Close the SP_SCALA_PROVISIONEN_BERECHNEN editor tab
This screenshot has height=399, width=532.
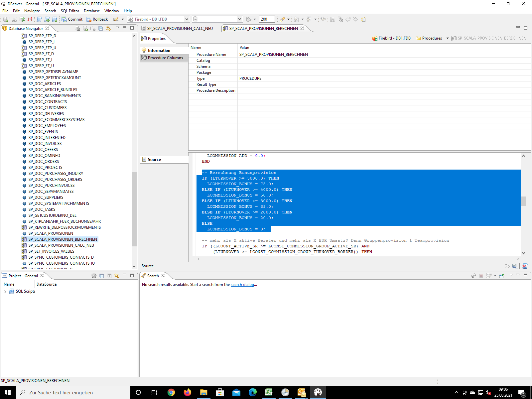pos(302,28)
